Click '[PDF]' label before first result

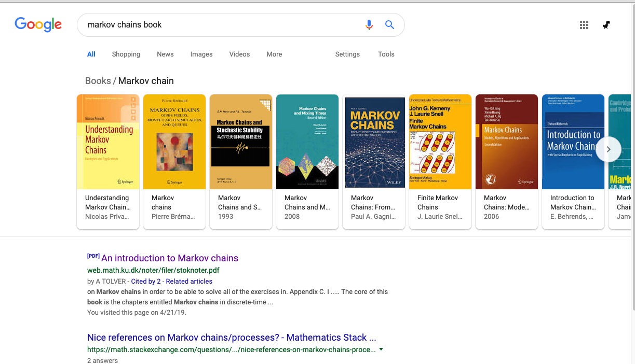point(93,256)
